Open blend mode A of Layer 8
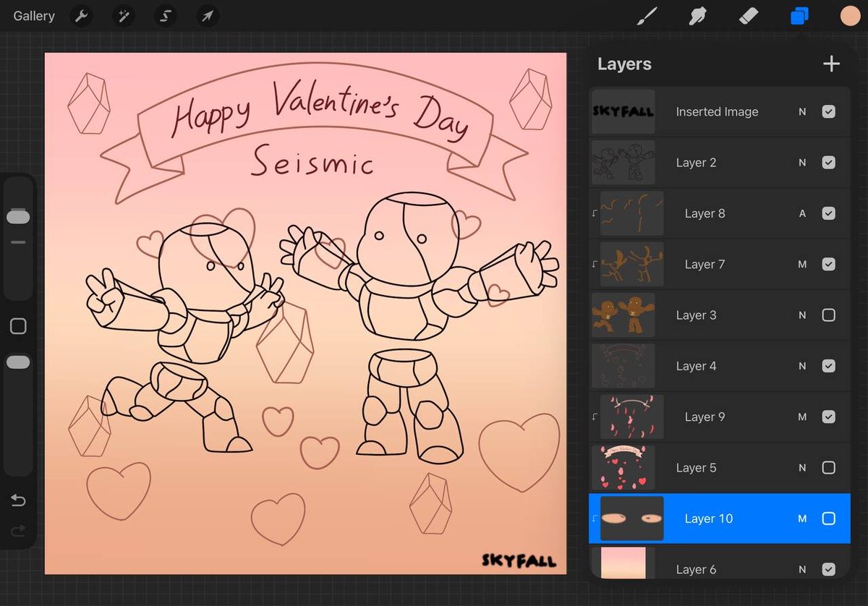 click(802, 213)
